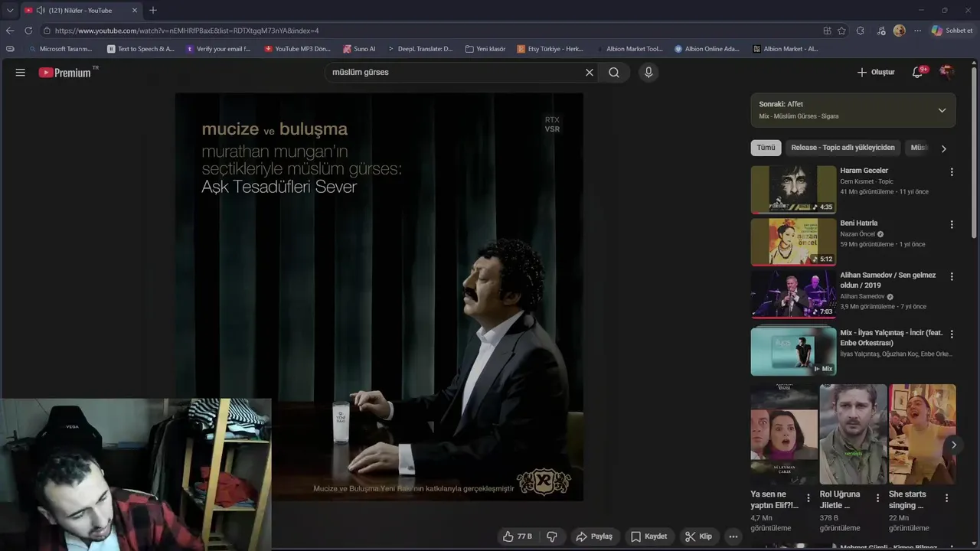Open options for Beni Hatırla video
980x551 pixels.
(x=952, y=225)
